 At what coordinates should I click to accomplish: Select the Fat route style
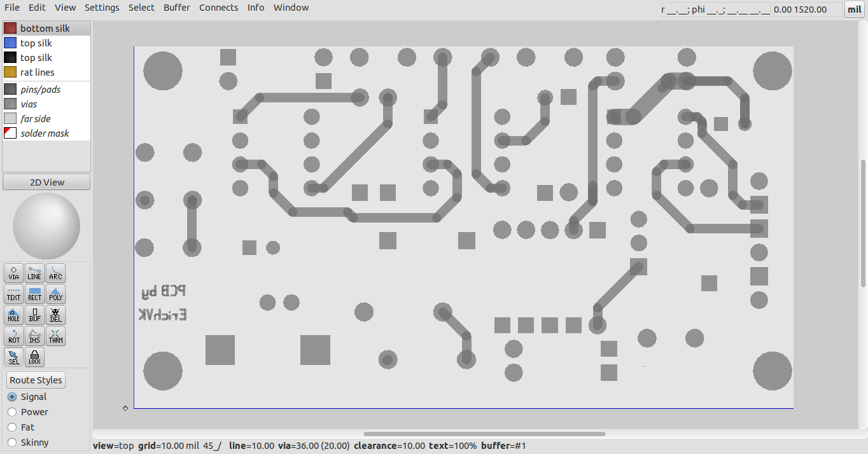click(11, 427)
